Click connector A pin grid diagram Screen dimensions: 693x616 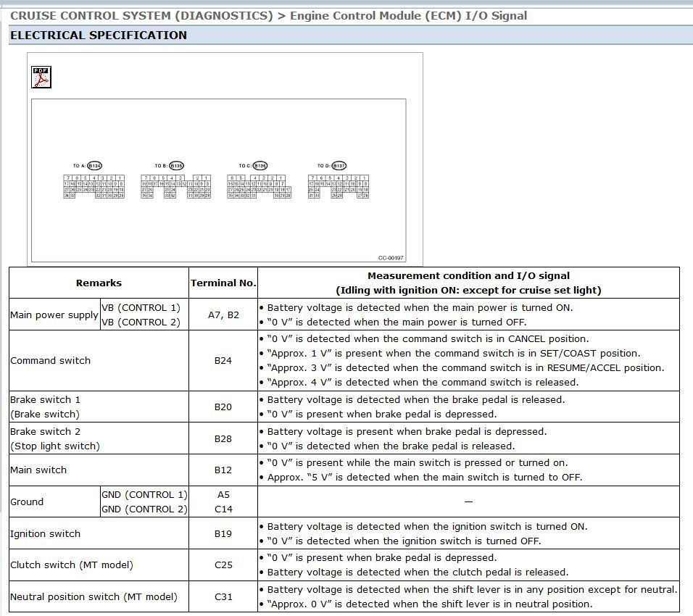click(94, 186)
